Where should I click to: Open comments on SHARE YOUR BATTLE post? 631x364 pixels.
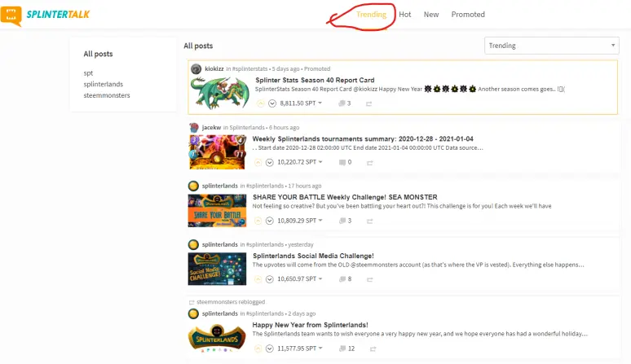346,221
